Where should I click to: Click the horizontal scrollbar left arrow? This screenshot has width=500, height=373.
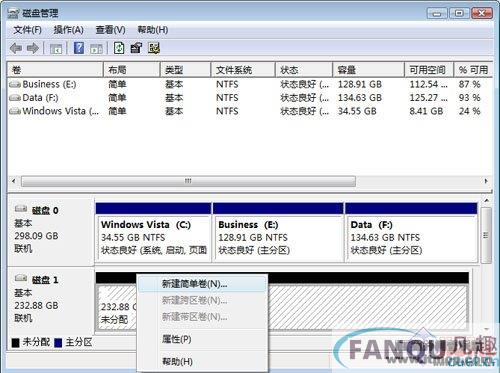tap(14, 181)
